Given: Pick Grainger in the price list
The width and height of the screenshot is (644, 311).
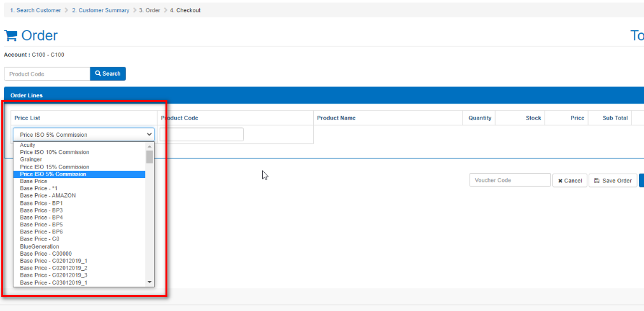Looking at the screenshot, I should [80, 159].
